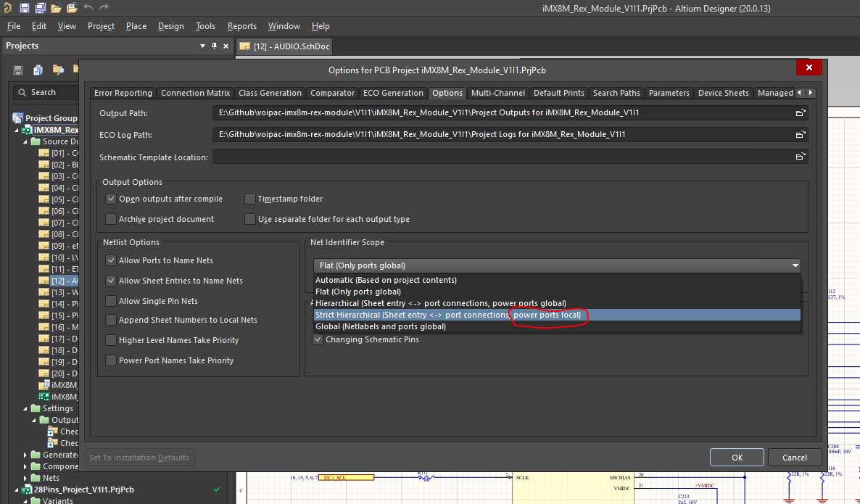Click the Redo arrow icon
860x504 pixels.
coord(104,8)
